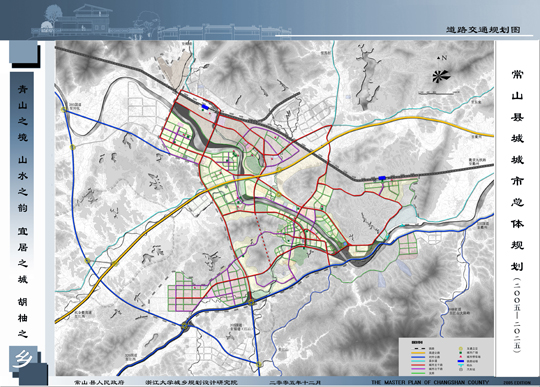Viewport: 540px width, 387px height.
Task: Click the purple secondary road legend swatch
Action: tap(418, 369)
